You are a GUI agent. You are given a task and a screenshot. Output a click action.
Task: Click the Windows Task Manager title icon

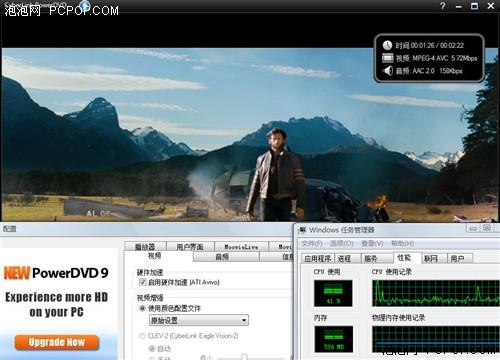click(302, 230)
